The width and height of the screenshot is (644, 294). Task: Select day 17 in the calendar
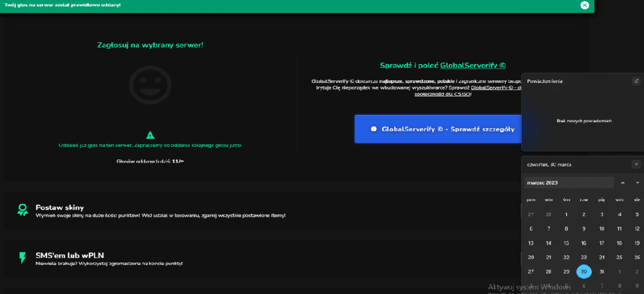(x=601, y=243)
